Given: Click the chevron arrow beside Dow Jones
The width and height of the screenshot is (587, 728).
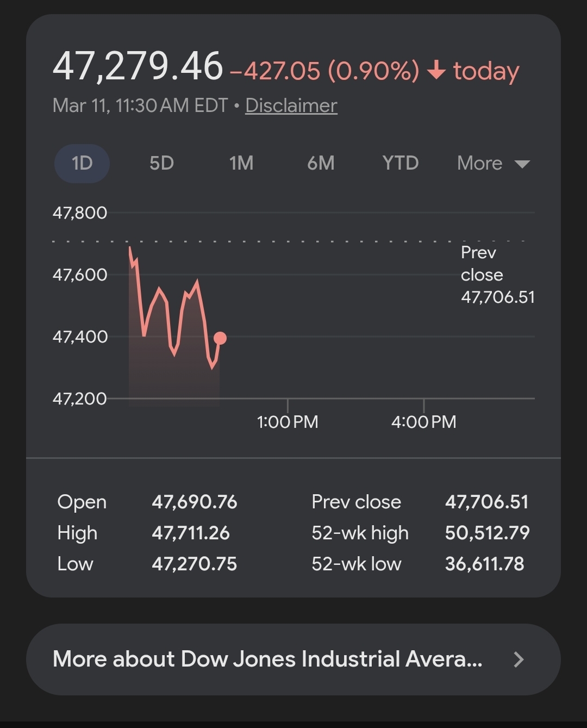Looking at the screenshot, I should click(x=519, y=659).
